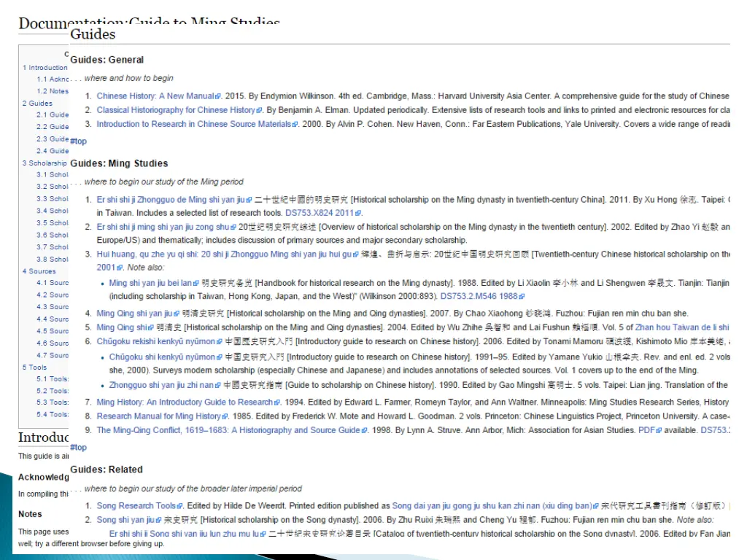
Task: Select the Guides: General heading
Action: click(107, 60)
